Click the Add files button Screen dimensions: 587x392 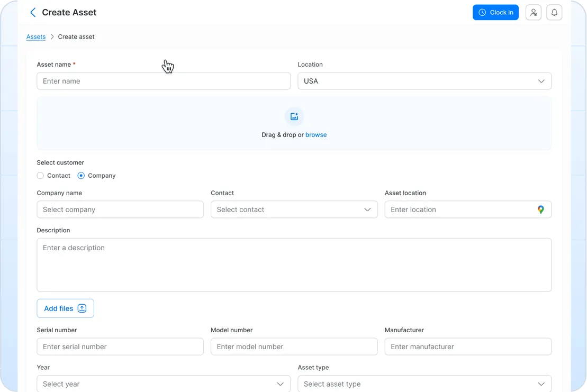[65, 308]
